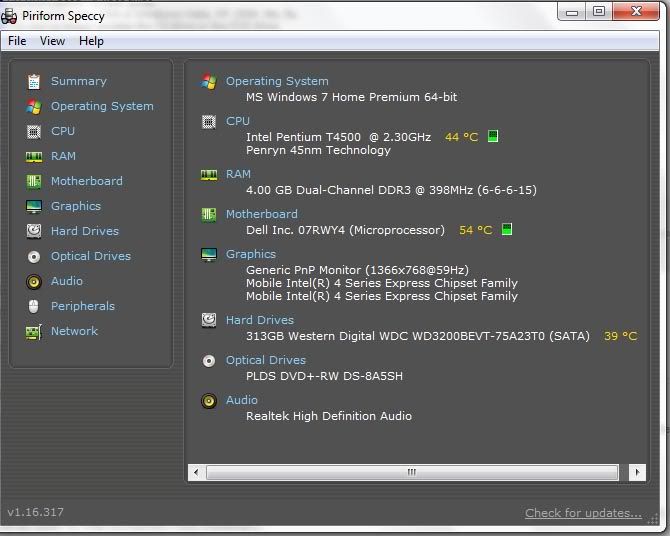670x536 pixels.
Task: Click the Summary clipboard icon in sidebar
Action: 34,81
